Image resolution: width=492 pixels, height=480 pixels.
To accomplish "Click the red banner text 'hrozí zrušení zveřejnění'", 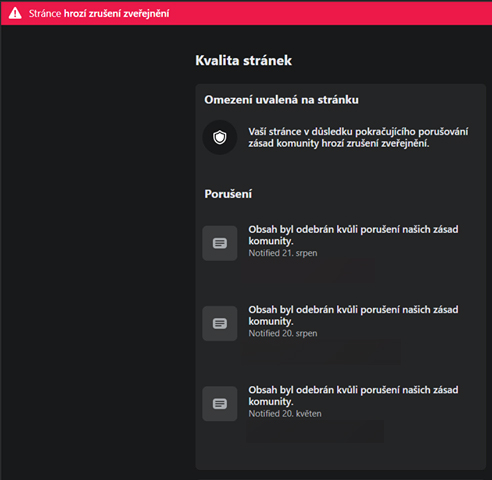I will click(116, 14).
